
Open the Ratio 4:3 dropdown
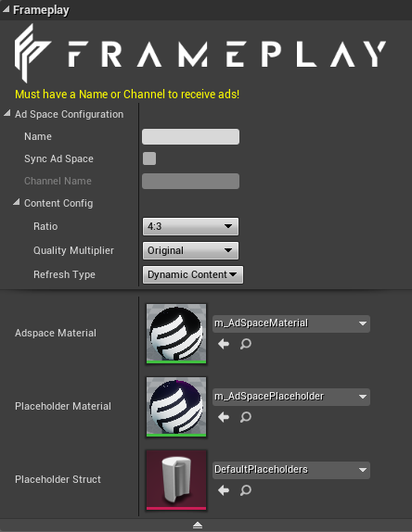pos(190,226)
